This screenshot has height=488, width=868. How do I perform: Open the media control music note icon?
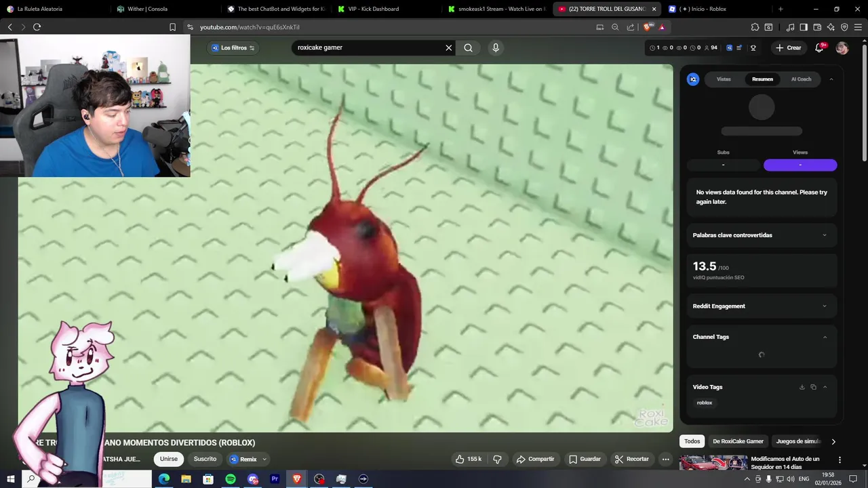tap(790, 27)
